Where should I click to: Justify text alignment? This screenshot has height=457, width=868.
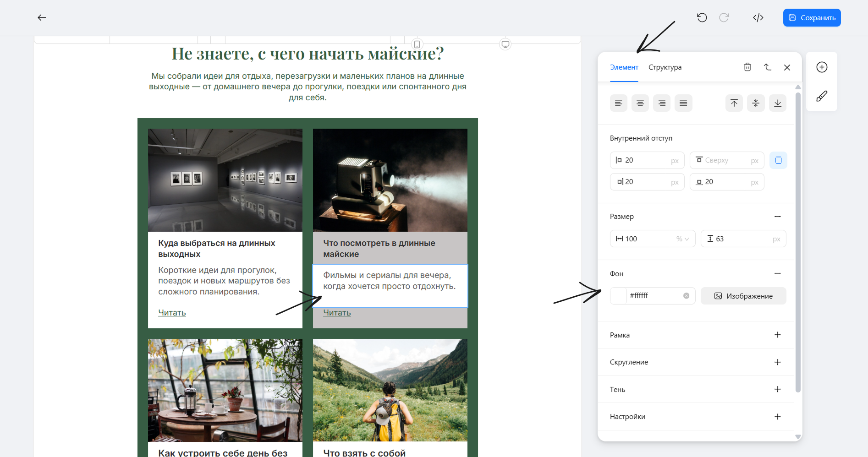point(683,103)
